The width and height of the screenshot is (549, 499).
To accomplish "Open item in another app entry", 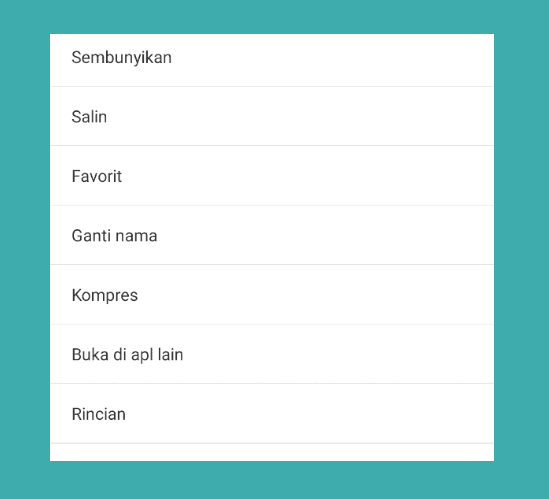I will point(272,354).
